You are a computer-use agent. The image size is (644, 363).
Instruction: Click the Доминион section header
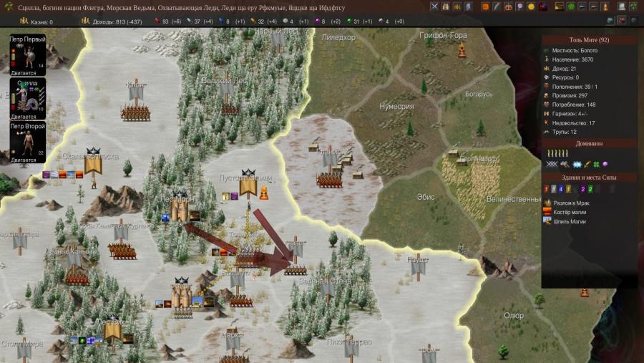coord(589,143)
